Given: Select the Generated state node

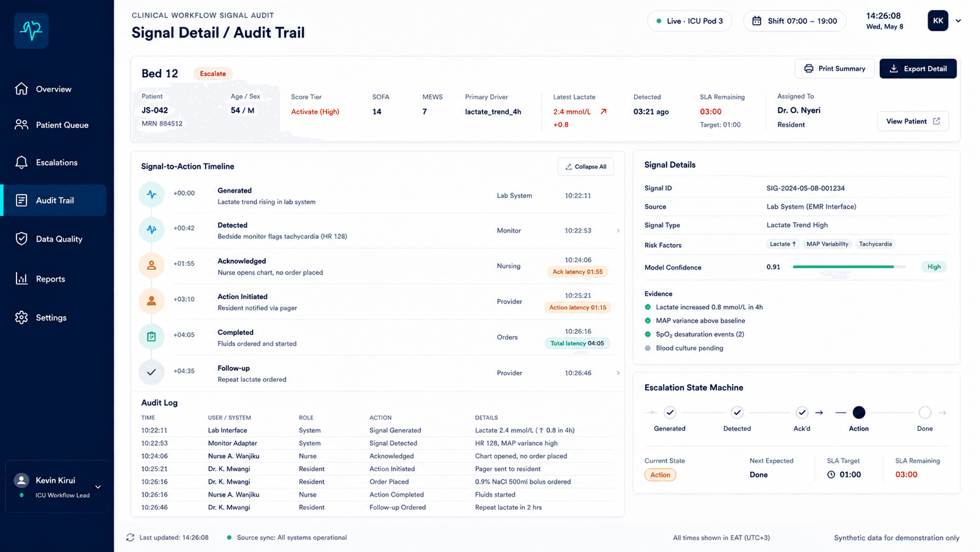Looking at the screenshot, I should [x=670, y=412].
